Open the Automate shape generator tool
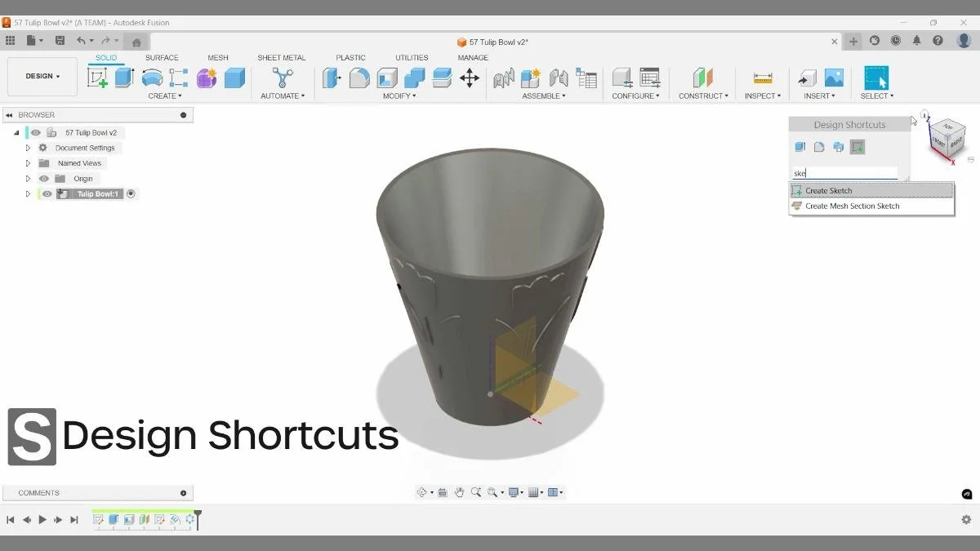The height and width of the screenshot is (551, 980). point(283,78)
